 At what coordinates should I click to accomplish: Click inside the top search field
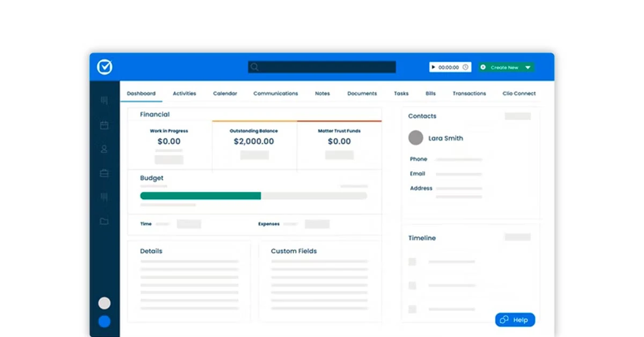[x=322, y=67]
